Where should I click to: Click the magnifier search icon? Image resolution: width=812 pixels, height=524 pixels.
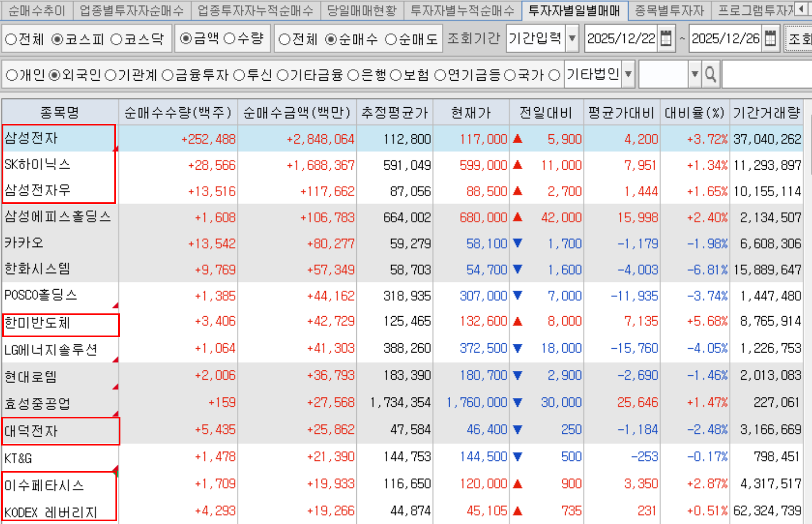click(x=710, y=75)
